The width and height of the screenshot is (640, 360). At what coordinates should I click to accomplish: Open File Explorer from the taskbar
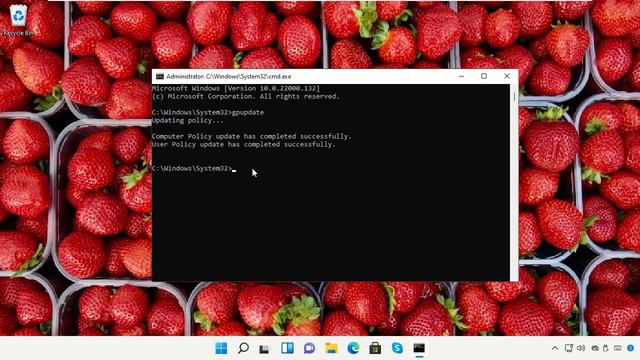click(x=331, y=348)
